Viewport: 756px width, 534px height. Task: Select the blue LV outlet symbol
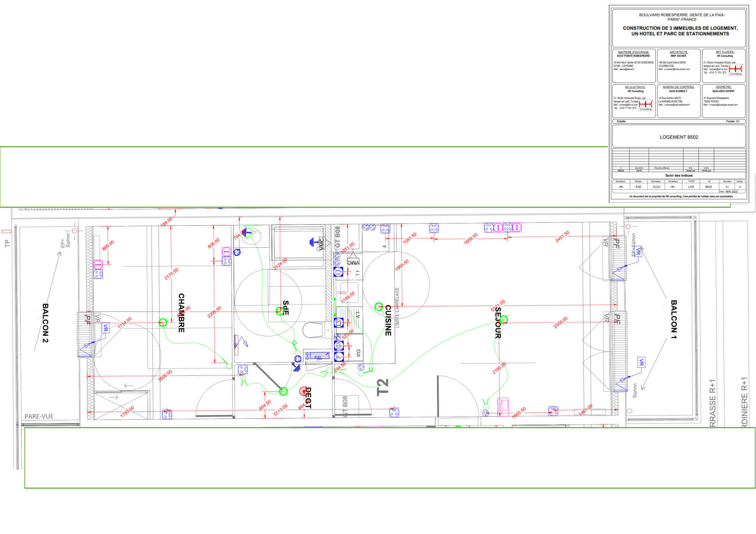tap(339, 323)
